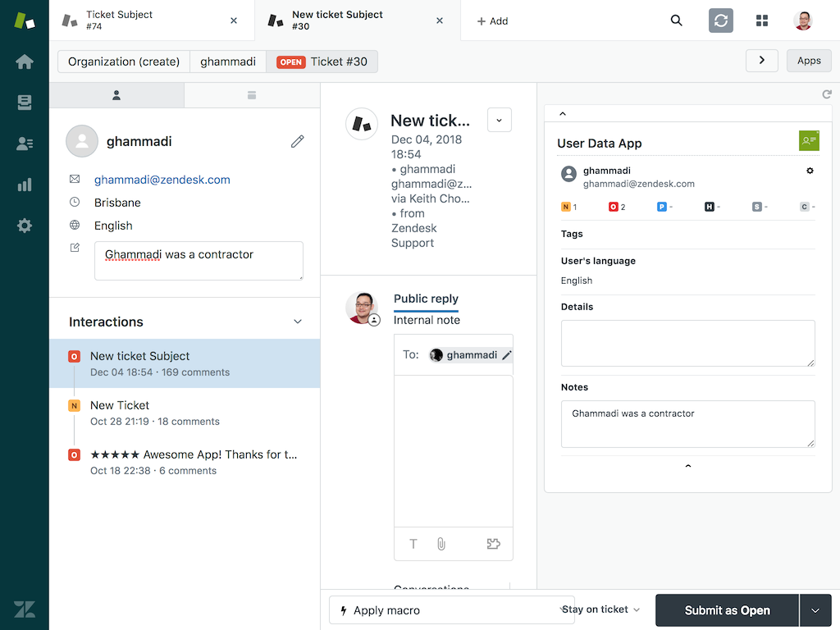
Task: Click the puzzle-piece apps icon in the composer
Action: pyautogui.click(x=493, y=544)
